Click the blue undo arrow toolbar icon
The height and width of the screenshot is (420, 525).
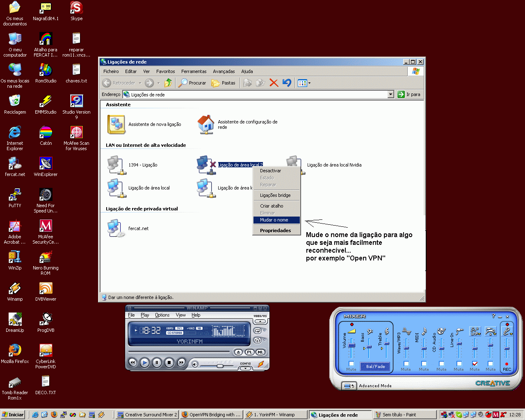(x=287, y=83)
